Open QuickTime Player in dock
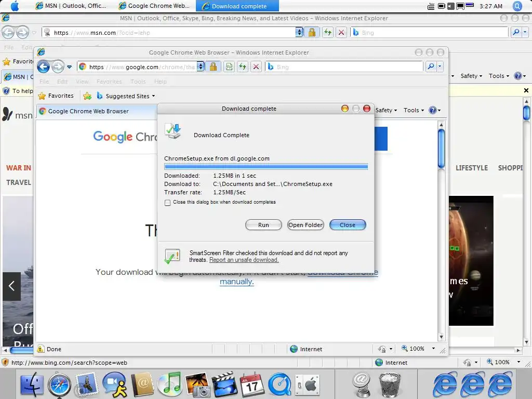Screen dimensions: 532x399 (x=280, y=385)
